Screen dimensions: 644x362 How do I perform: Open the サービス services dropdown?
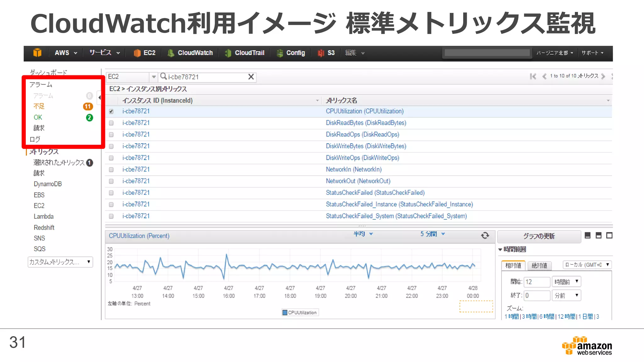[x=104, y=53]
